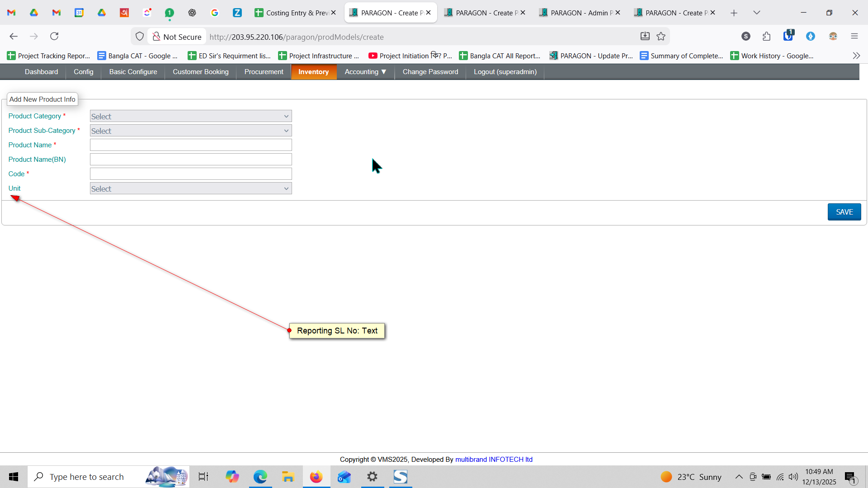Viewport: 868px width, 488px height.
Task: Expand the Accounting menu
Action: [365, 72]
